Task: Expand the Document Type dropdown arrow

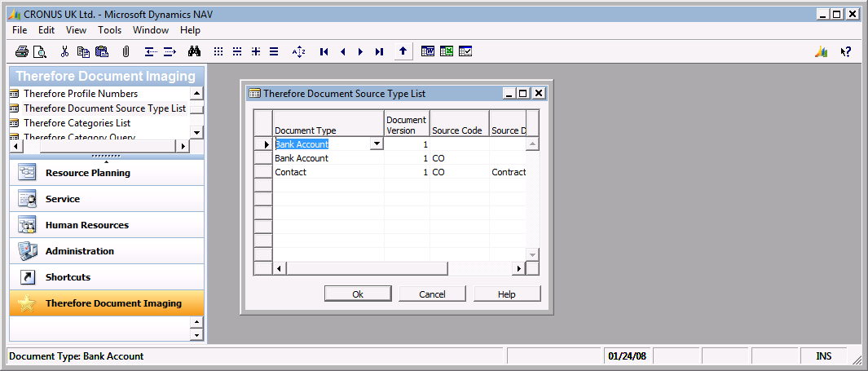Action: pos(377,144)
